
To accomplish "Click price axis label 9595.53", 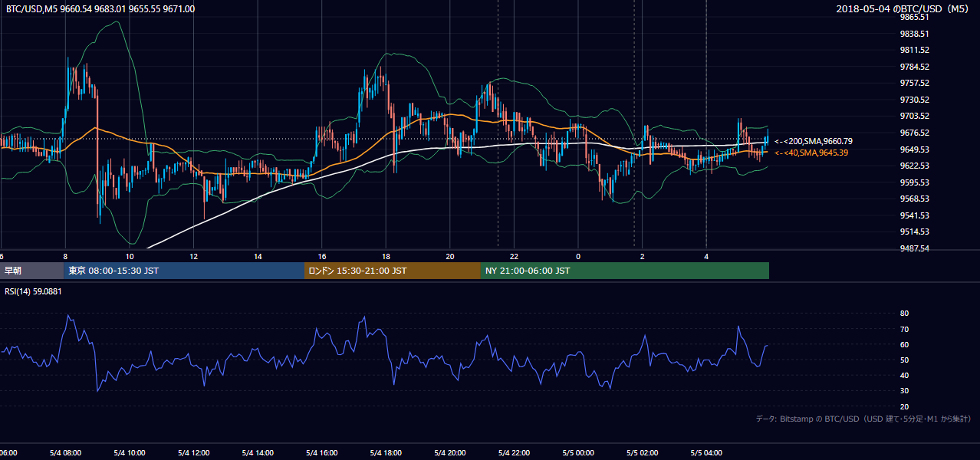I will tap(915, 182).
